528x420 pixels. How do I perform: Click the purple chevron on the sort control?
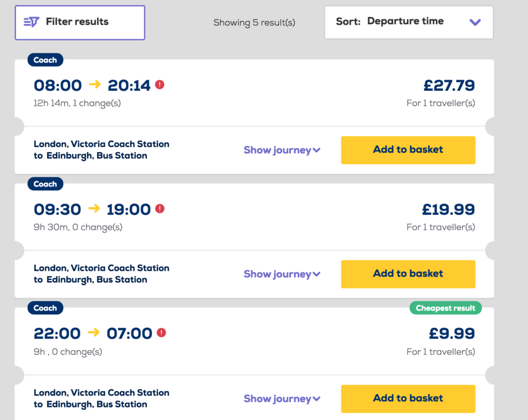coord(475,22)
